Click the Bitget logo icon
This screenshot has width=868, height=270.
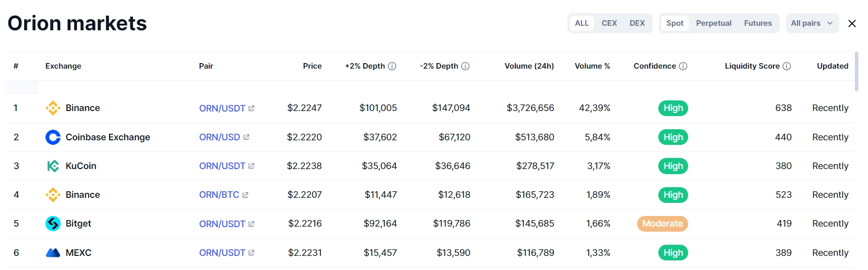pos(53,224)
